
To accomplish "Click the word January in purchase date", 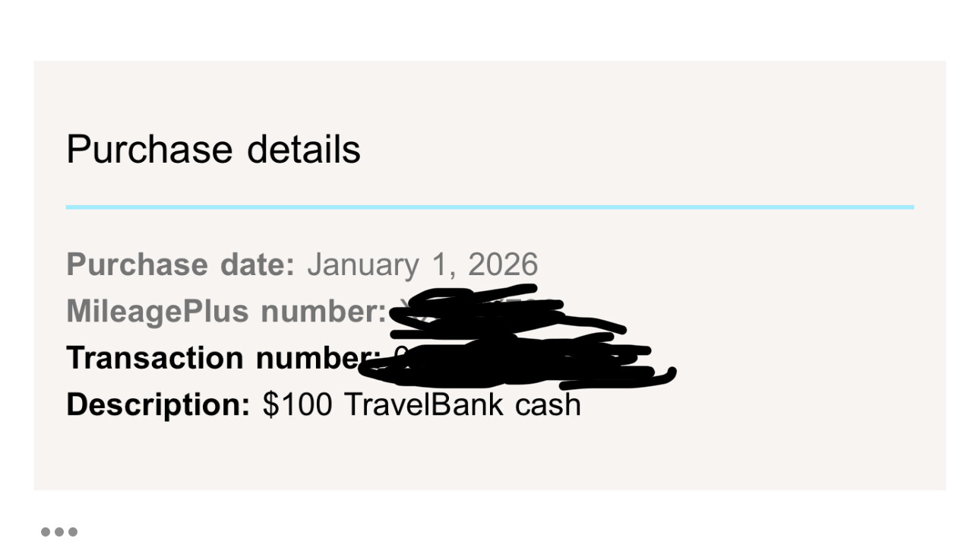I will click(362, 264).
